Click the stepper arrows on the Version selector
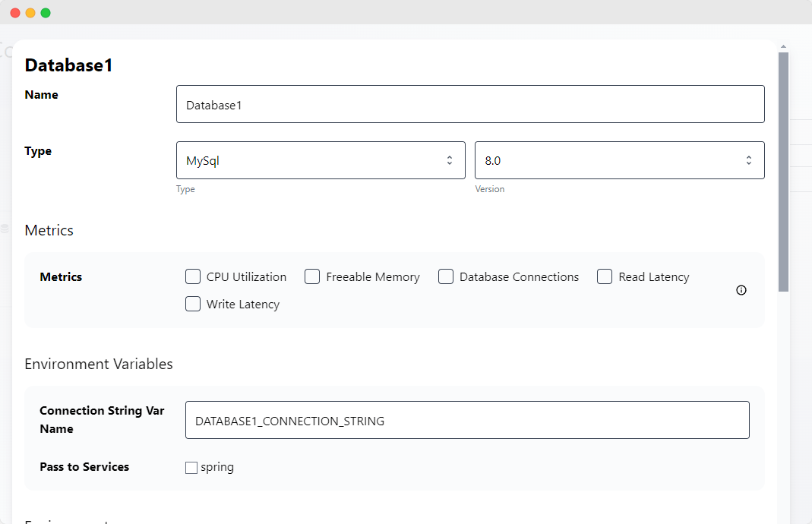Screen dimensions: 812x524 (749, 160)
